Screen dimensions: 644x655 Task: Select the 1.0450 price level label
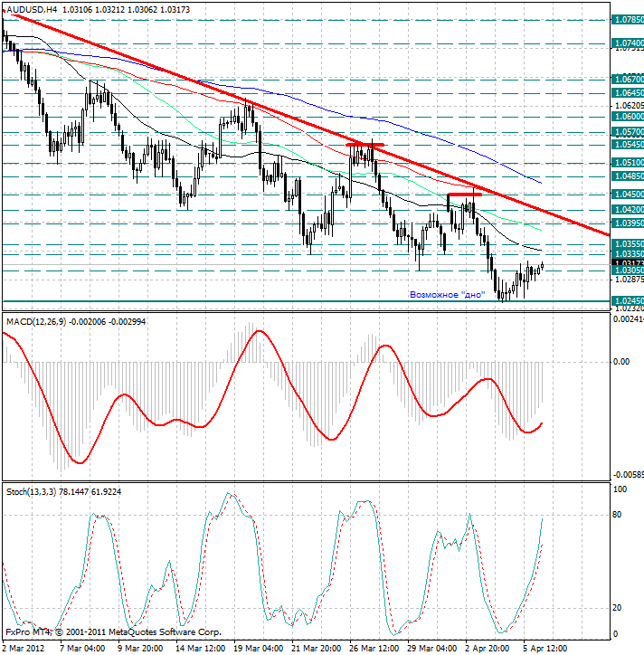point(628,195)
